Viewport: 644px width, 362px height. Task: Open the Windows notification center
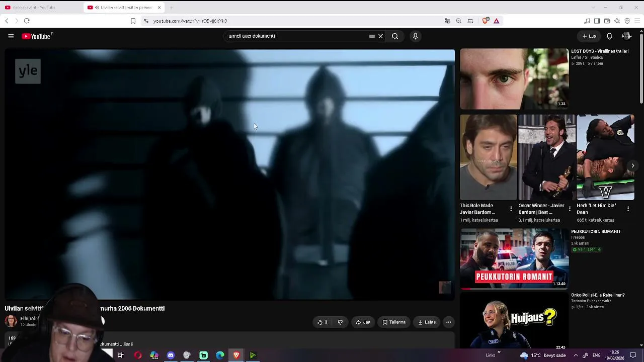(633, 355)
